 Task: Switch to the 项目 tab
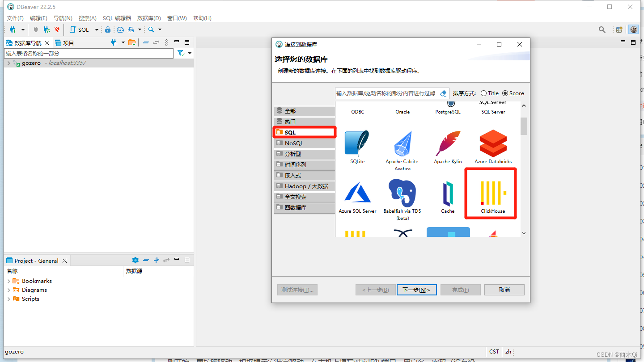[64, 43]
